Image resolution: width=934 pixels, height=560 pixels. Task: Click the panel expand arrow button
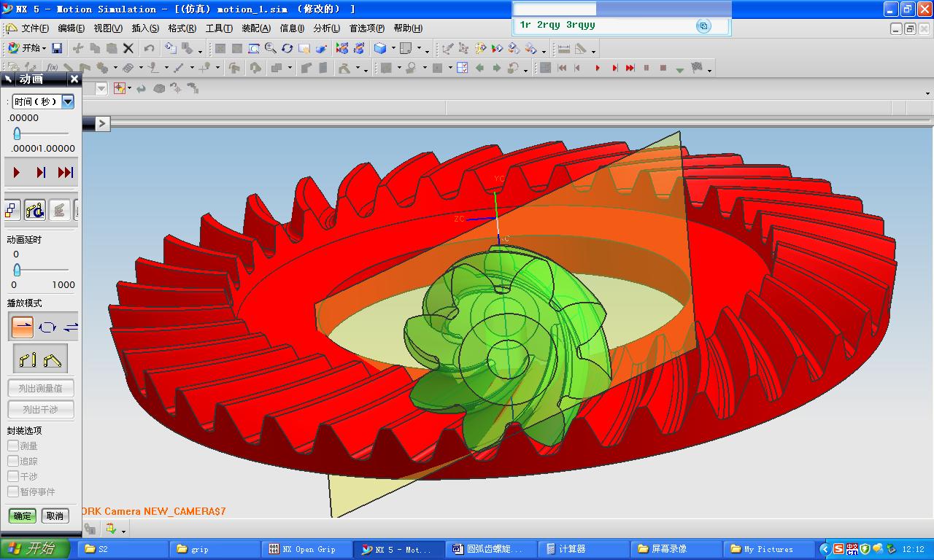click(x=102, y=123)
